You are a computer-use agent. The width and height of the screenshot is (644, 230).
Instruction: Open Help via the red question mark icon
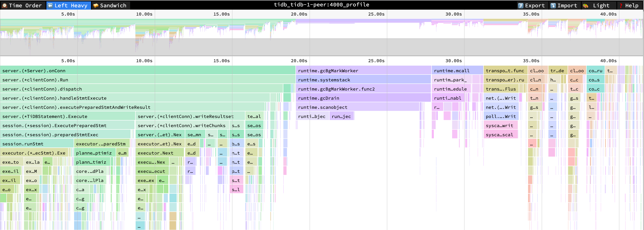pos(620,5)
